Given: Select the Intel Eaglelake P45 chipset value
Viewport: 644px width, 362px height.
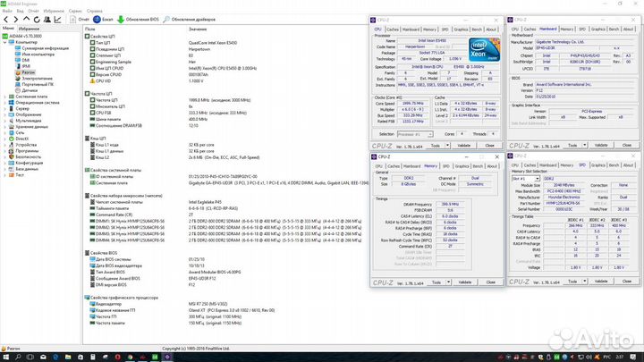Looking at the screenshot, I should (205, 202).
